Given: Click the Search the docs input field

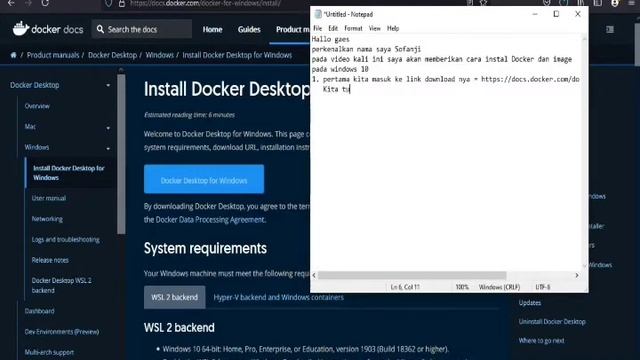Looking at the screenshot, I should point(142,29).
